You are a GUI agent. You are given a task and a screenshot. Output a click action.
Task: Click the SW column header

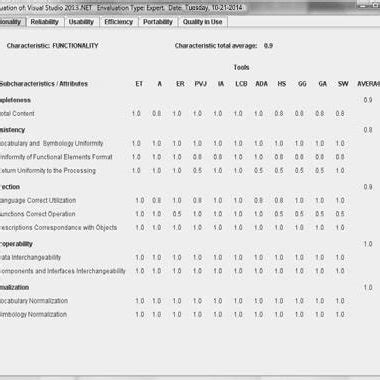point(343,84)
